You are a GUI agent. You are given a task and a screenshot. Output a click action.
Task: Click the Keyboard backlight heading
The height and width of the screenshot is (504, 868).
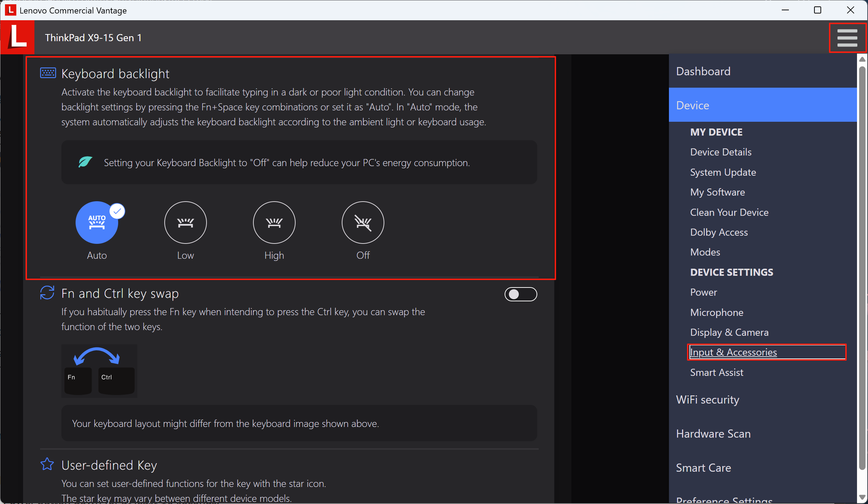[115, 74]
